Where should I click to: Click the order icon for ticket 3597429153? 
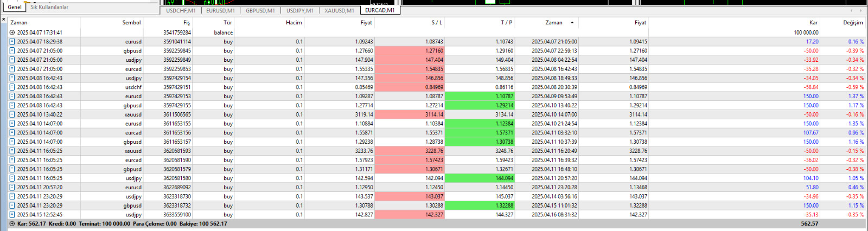click(12, 97)
